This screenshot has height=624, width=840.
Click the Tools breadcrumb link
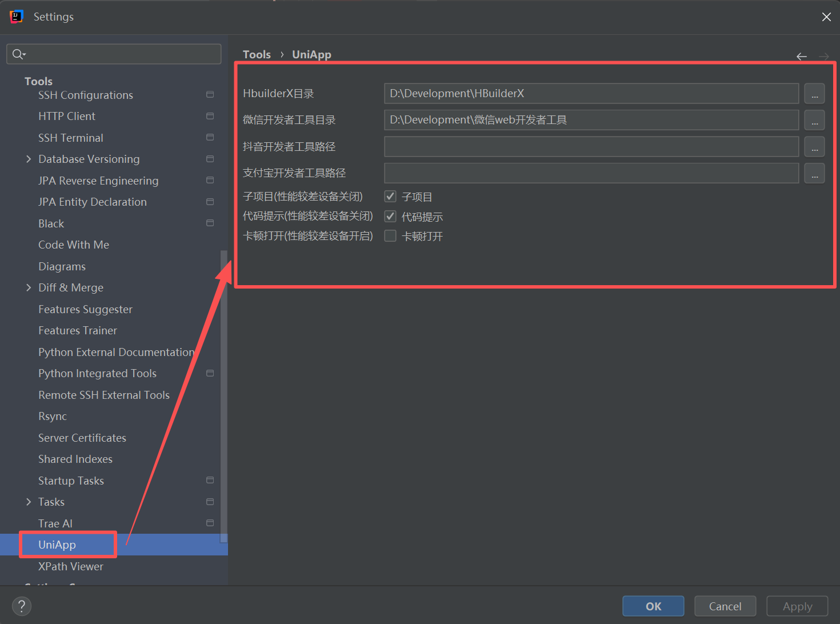point(257,54)
